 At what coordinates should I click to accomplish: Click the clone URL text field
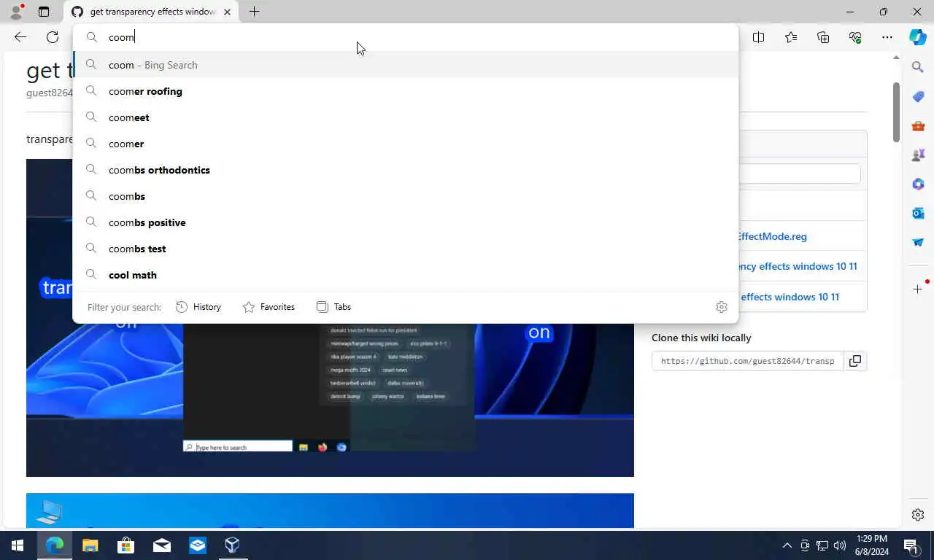(748, 361)
